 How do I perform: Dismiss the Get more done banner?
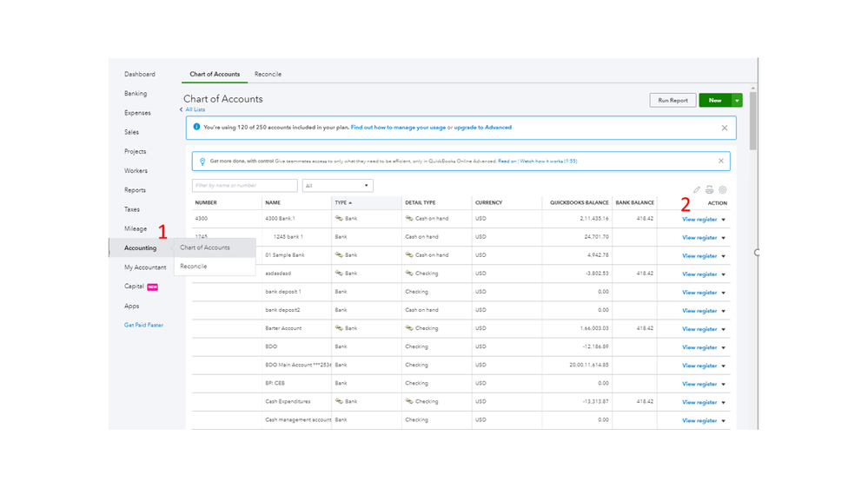coord(721,161)
